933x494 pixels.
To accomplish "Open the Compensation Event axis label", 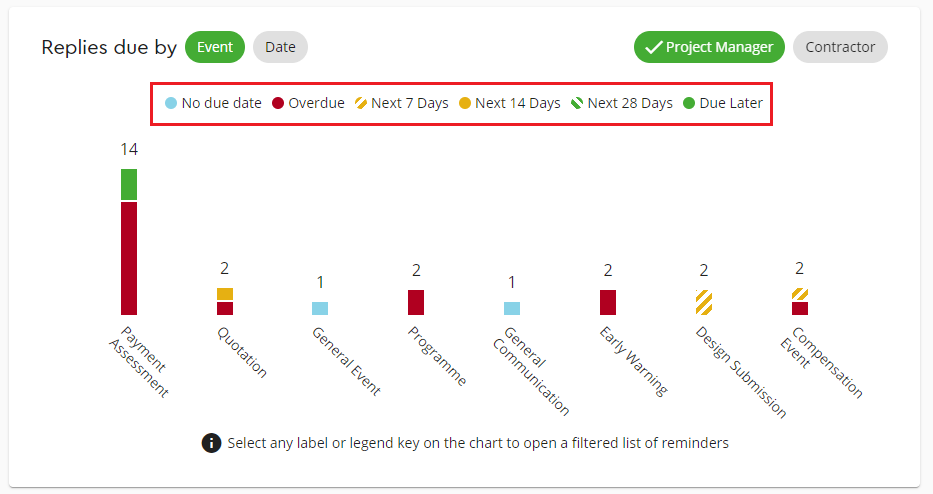I will click(x=821, y=362).
